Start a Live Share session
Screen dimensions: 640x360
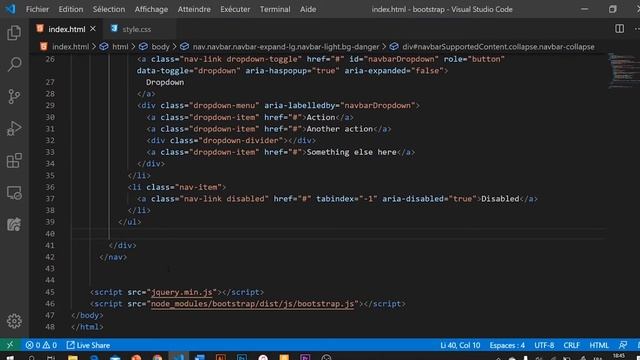pyautogui.click(x=88, y=345)
